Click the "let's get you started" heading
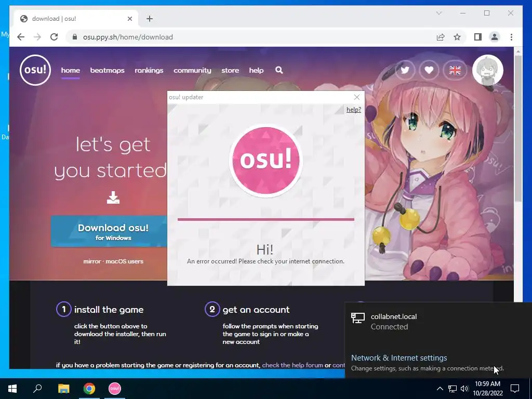Screen dimensions: 532x399 (111, 157)
